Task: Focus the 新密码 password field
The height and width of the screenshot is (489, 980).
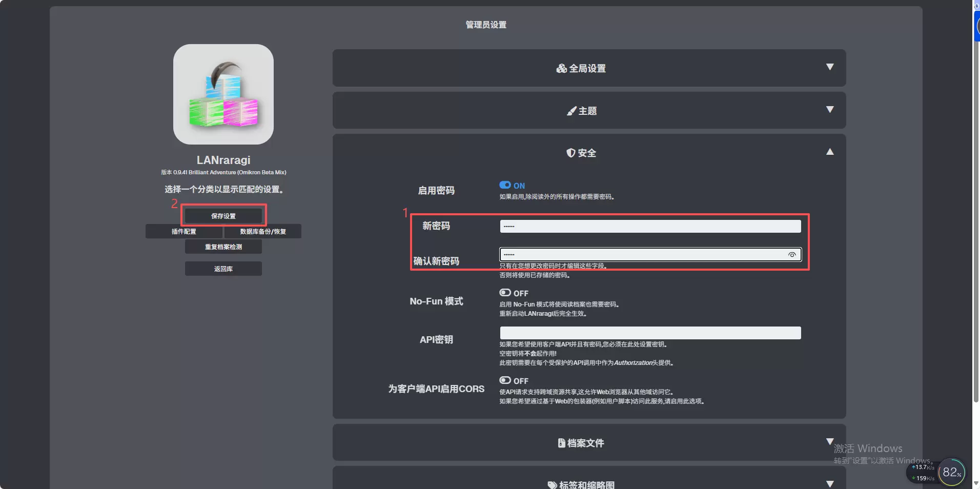Action: pyautogui.click(x=650, y=226)
